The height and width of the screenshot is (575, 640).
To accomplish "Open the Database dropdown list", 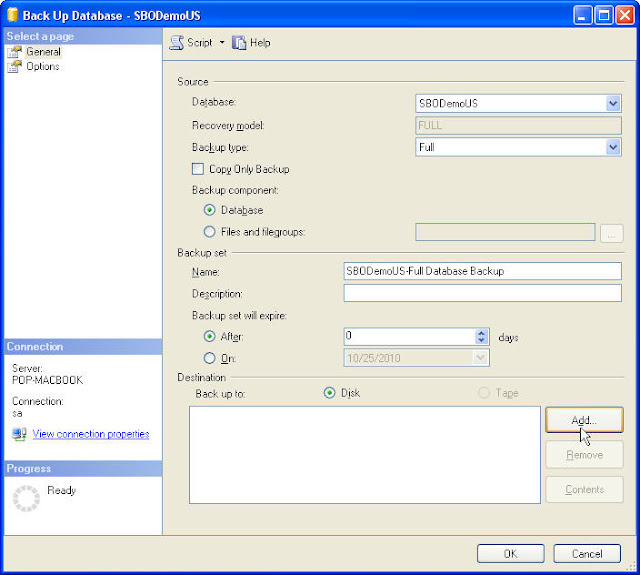I will (x=613, y=103).
